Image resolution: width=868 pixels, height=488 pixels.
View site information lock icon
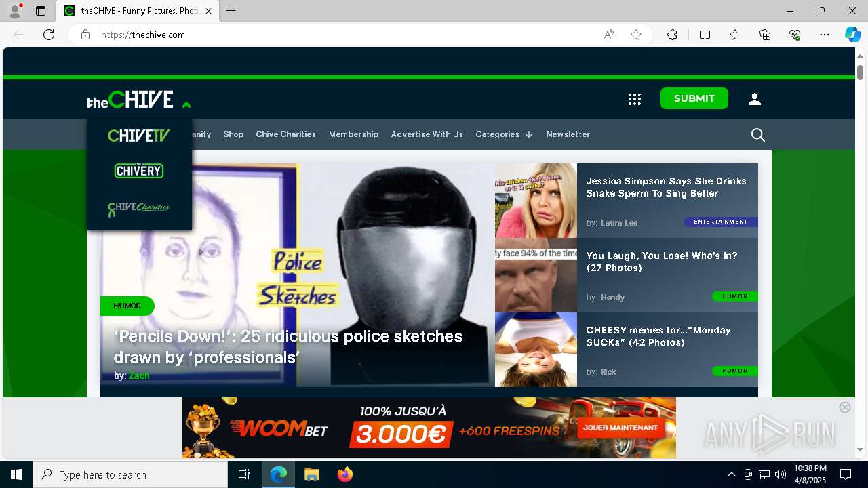tap(85, 35)
